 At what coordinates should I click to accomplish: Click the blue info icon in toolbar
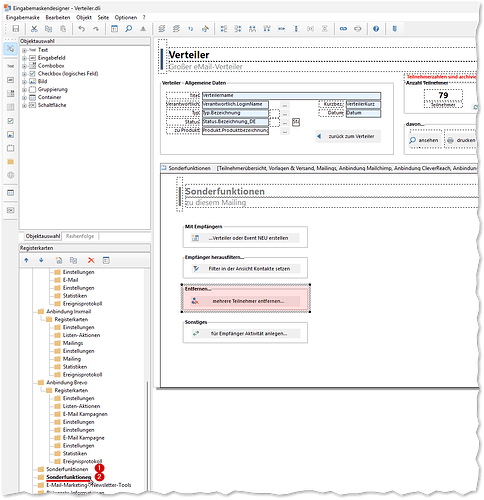click(x=376, y=29)
